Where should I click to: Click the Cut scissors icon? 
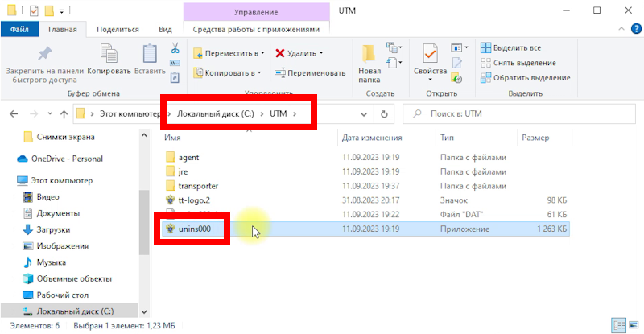point(175,48)
